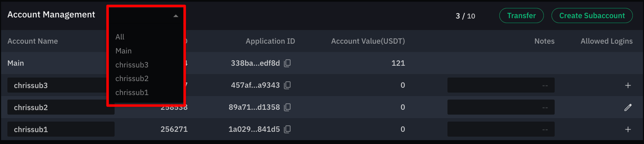Pick chrissub2 in the dropdown list
644x144 pixels.
coord(132,79)
